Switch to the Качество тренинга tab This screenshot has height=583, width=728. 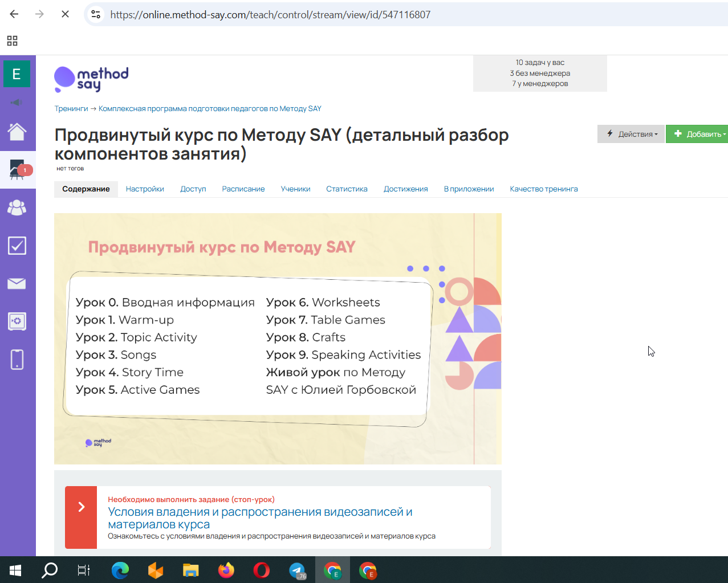544,189
